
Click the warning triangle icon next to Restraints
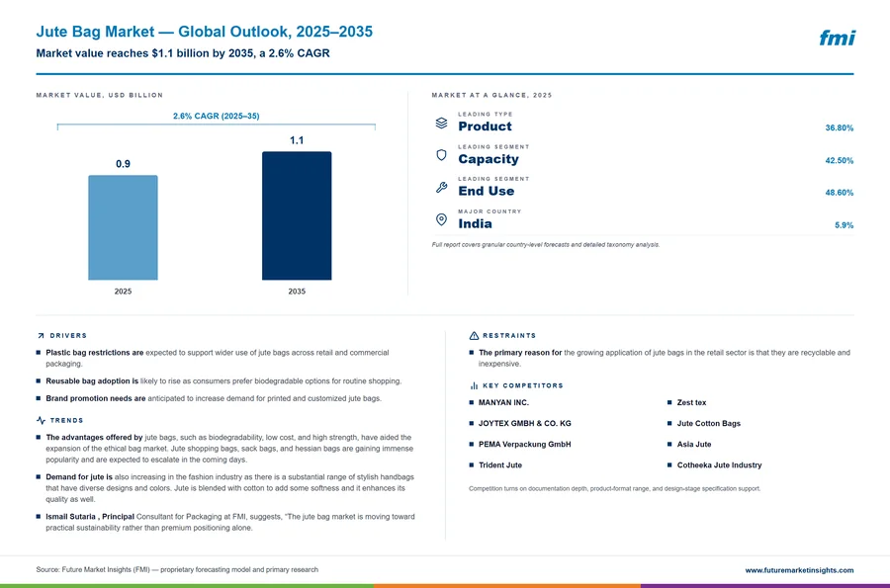tap(474, 336)
